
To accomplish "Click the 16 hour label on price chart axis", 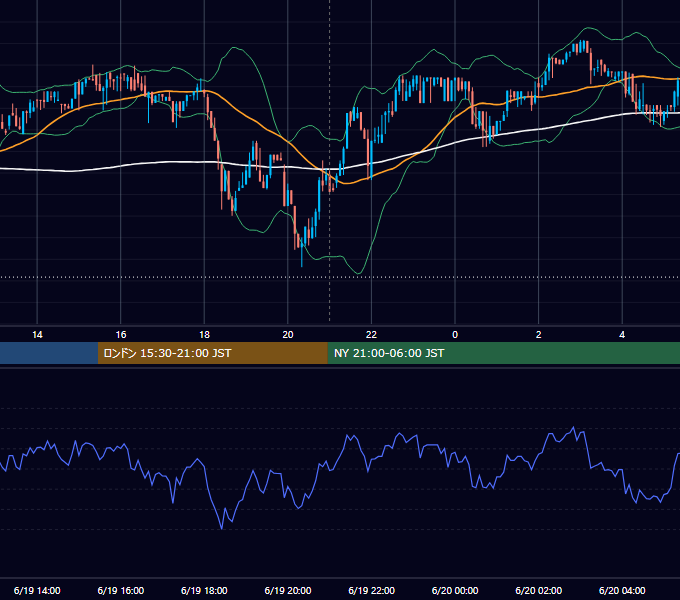I will [121, 335].
